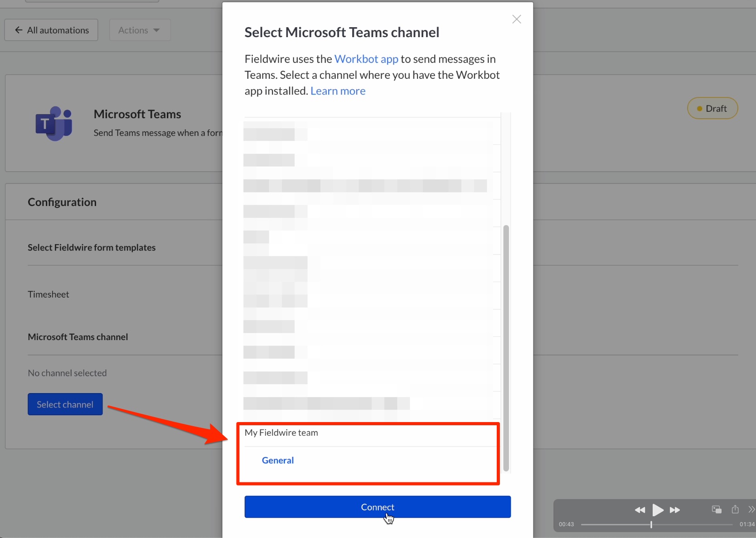The width and height of the screenshot is (756, 538).
Task: Click the channel list scrollbar
Action: point(506,348)
